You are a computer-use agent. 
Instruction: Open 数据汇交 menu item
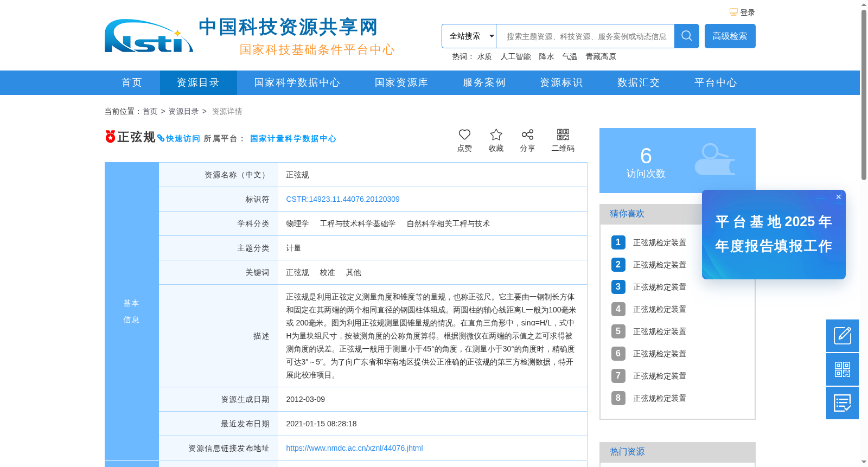click(x=639, y=82)
